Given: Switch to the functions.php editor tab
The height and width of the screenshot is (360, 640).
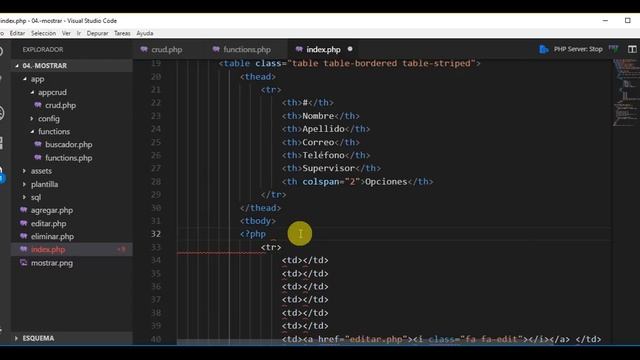Looking at the screenshot, I should pyautogui.click(x=247, y=49).
